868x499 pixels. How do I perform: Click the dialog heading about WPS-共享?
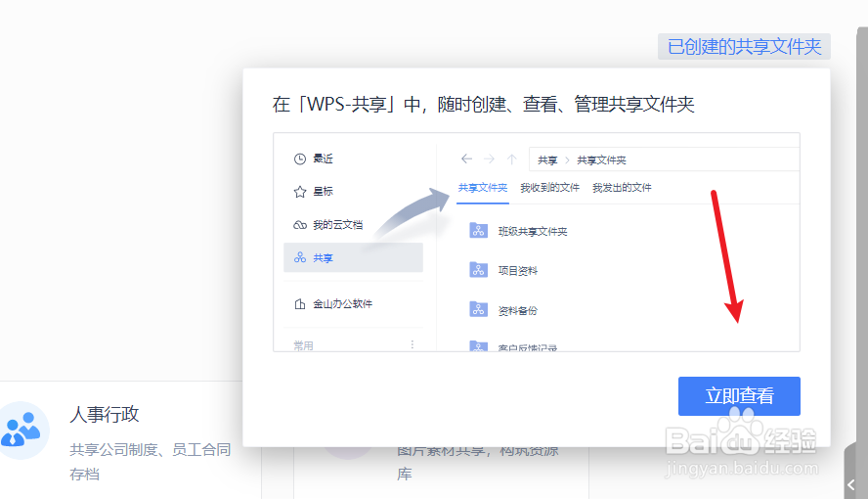point(483,104)
